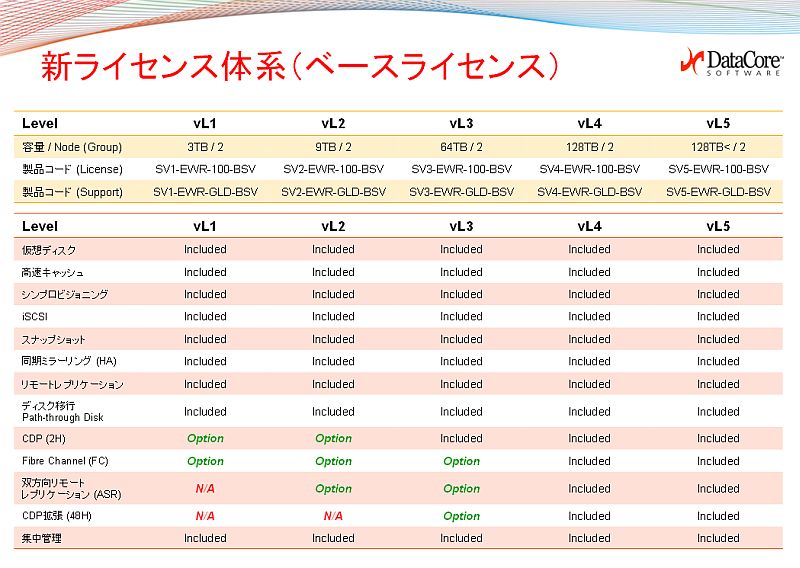Click the 仮想ディスク feature label
This screenshot has width=800, height=568.
48,250
